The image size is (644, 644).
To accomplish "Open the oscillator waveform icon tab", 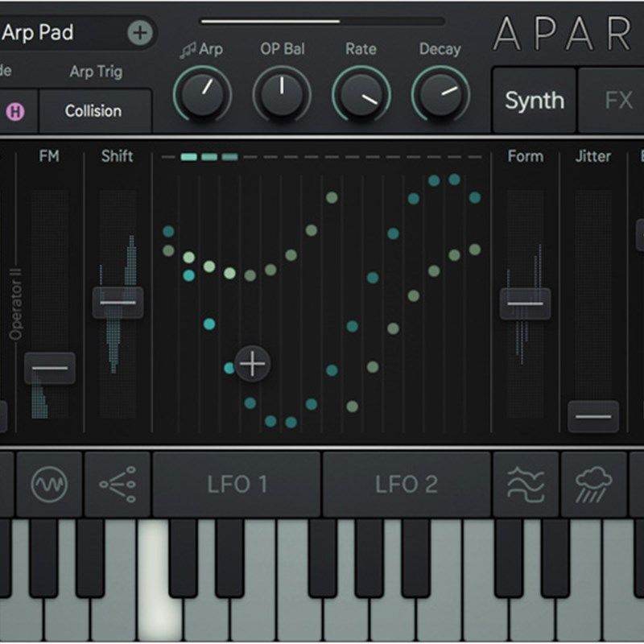I will (49, 485).
